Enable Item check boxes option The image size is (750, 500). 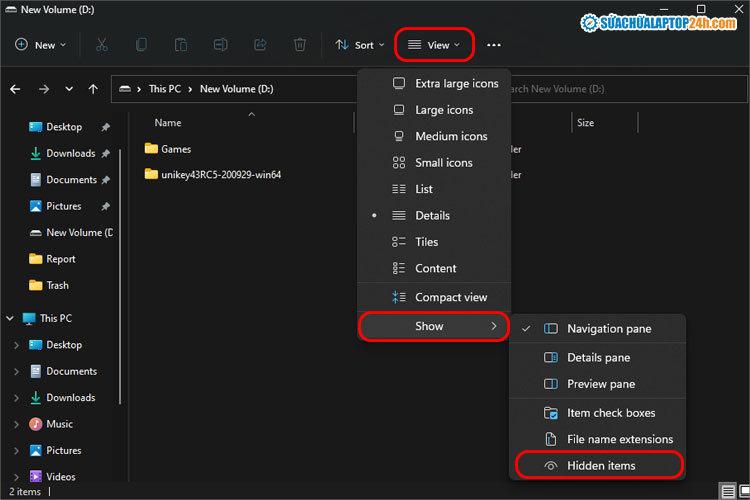coord(598,413)
